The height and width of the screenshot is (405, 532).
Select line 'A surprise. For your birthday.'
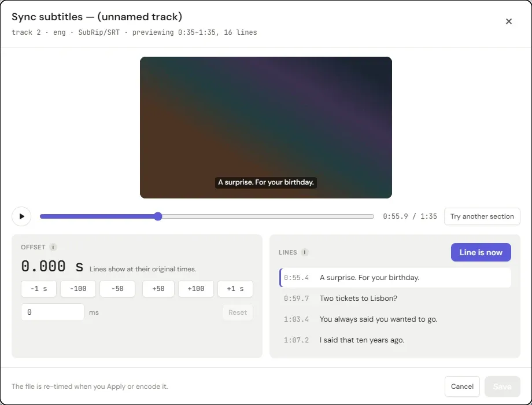point(396,277)
